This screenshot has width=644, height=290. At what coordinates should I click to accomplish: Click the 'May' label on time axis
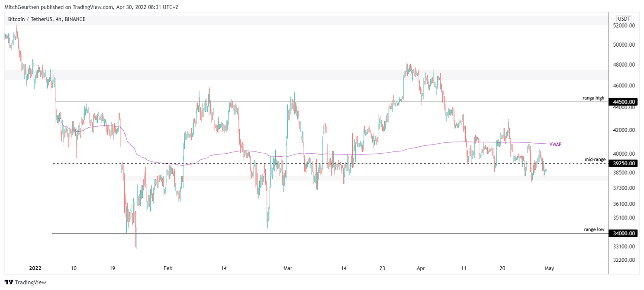550,268
